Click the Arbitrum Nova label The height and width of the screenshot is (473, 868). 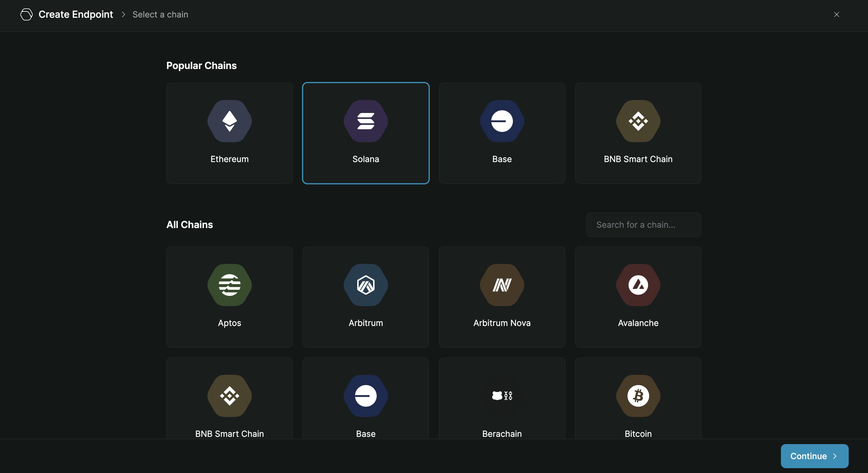pos(502,323)
